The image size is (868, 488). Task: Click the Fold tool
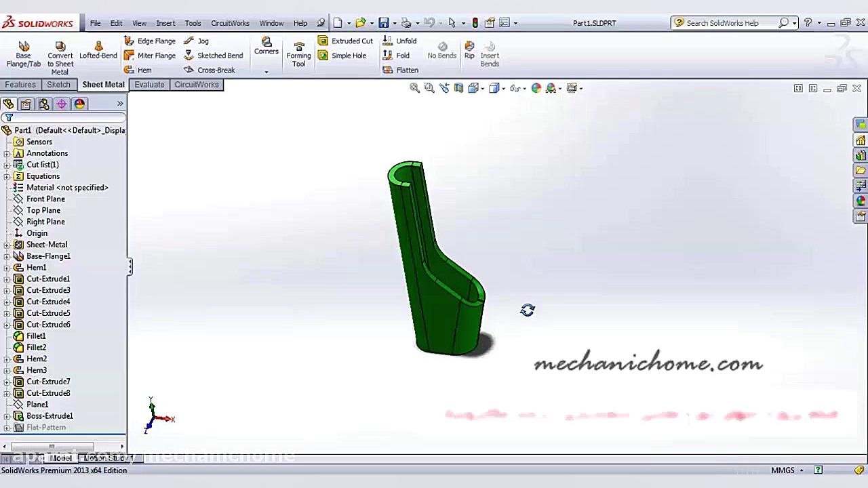coord(396,56)
